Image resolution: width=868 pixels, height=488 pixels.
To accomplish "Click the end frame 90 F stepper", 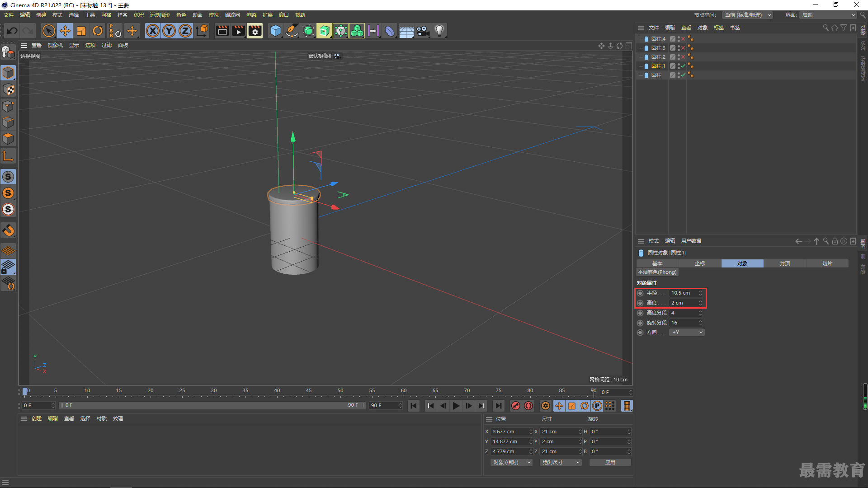I will (400, 406).
